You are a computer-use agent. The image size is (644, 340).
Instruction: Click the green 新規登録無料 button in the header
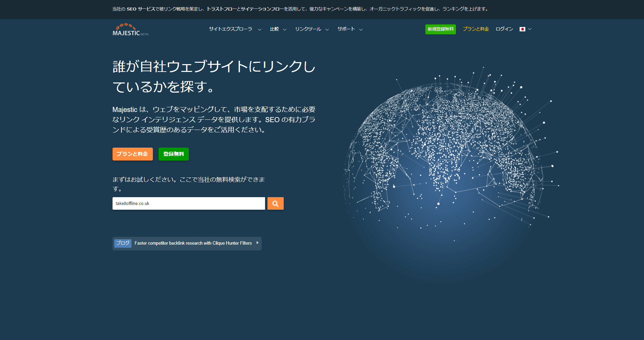click(x=440, y=29)
